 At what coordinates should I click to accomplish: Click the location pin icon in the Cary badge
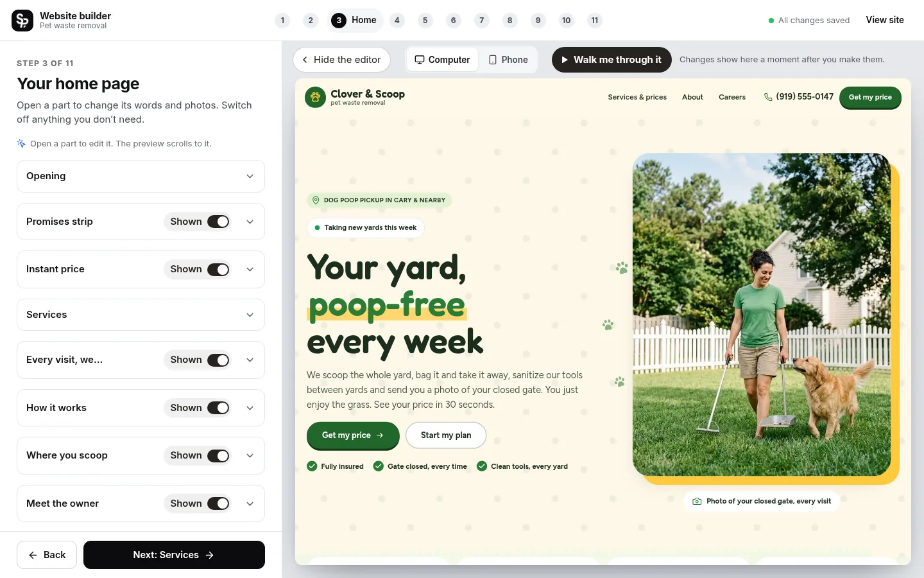316,200
